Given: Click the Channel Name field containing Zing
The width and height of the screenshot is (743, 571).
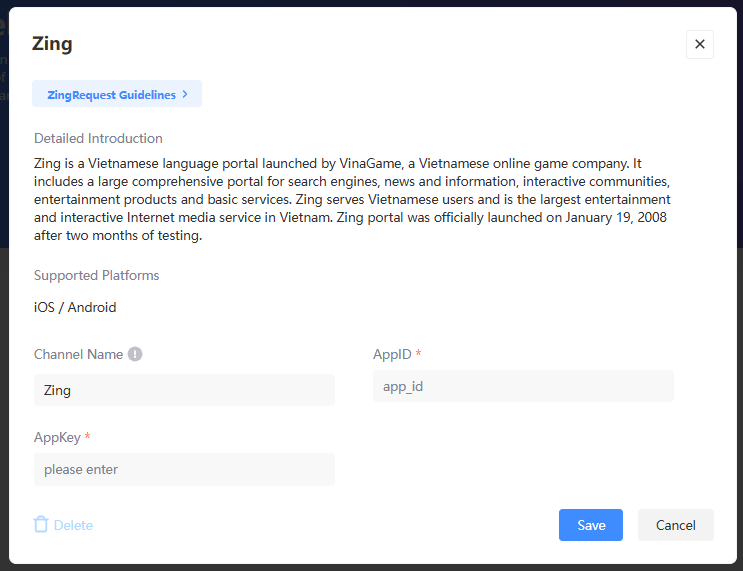Looking at the screenshot, I should click(x=184, y=390).
